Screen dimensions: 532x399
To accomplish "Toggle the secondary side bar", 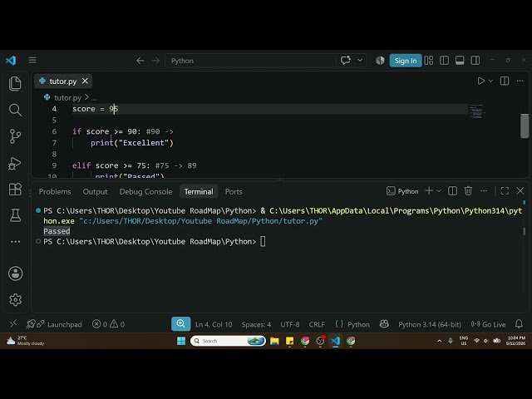I will (x=475, y=61).
